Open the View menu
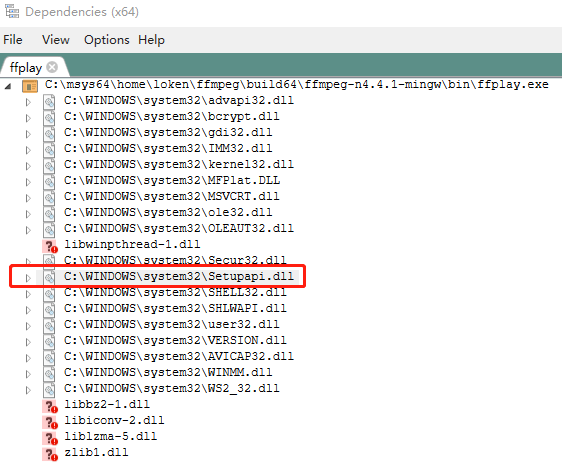The width and height of the screenshot is (562, 469). (56, 39)
